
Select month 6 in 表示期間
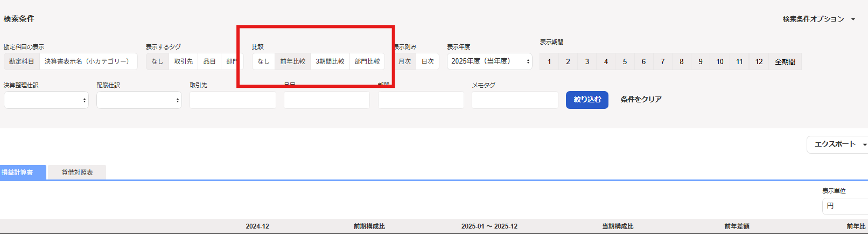point(643,62)
